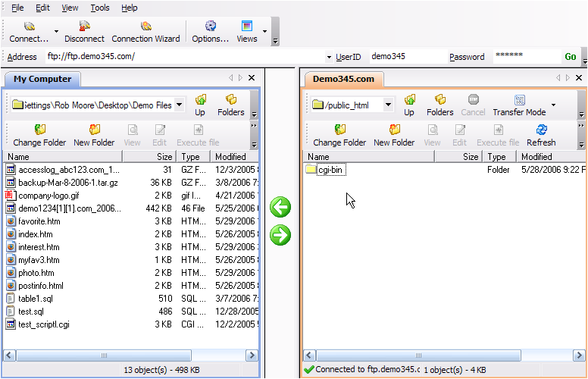Screen dimensions: 588x379
Task: Click the Disconnect icon
Action: (x=84, y=27)
